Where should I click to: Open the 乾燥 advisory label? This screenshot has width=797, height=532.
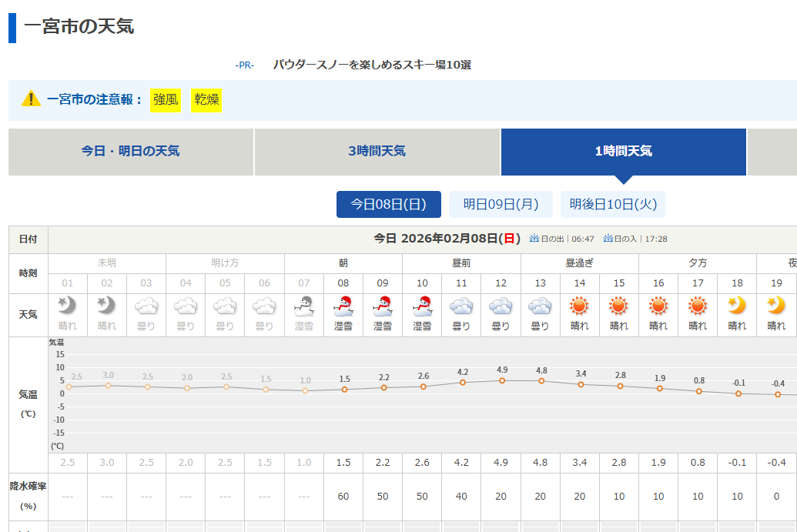[206, 99]
